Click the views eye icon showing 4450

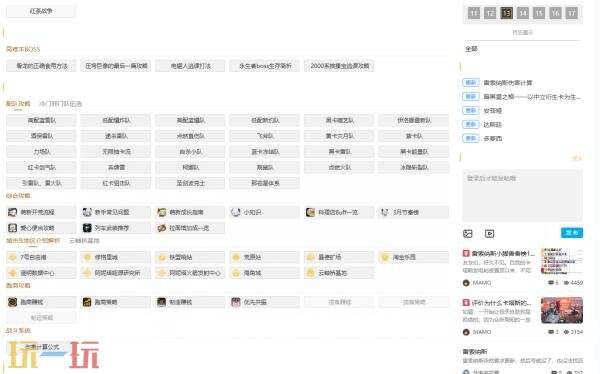566,283
